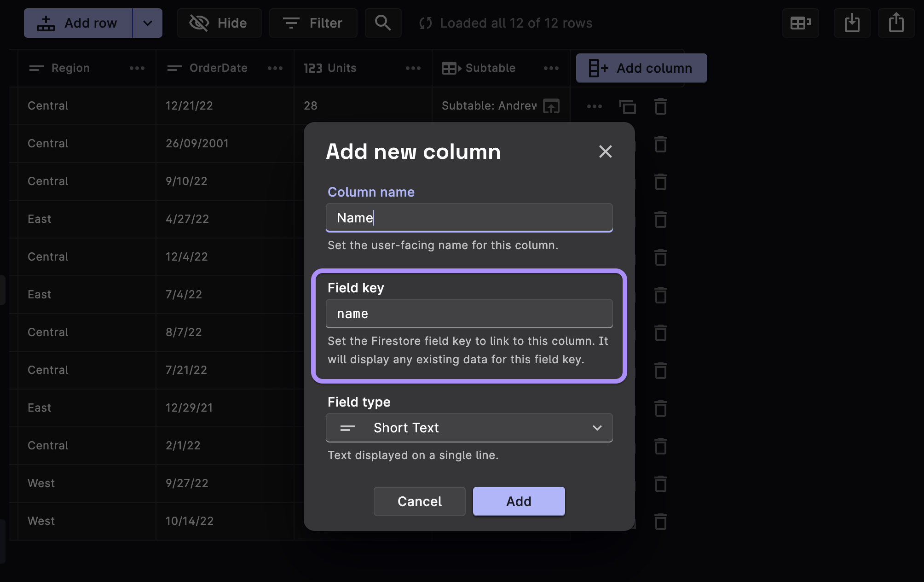The image size is (924, 582).
Task: Toggle visibility of the Units column
Action: click(413, 66)
